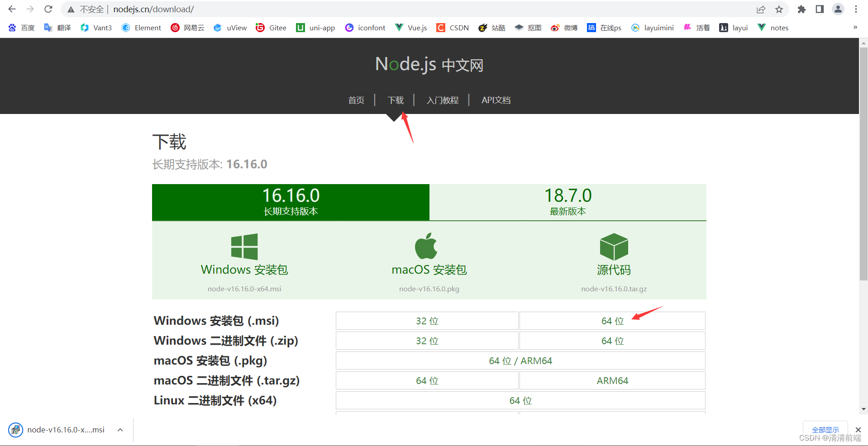This screenshot has width=868, height=446.
Task: Open the layuimini bookmark
Action: pos(652,28)
